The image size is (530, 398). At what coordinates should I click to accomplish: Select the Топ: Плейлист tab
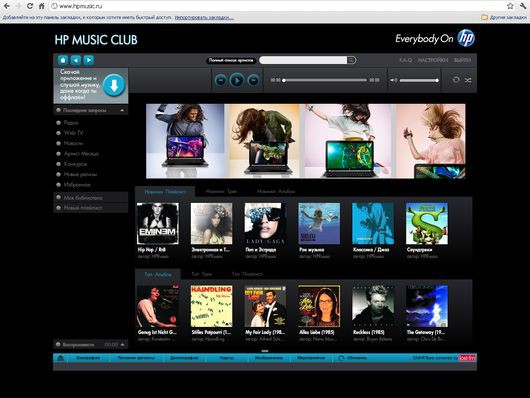pyautogui.click(x=247, y=274)
